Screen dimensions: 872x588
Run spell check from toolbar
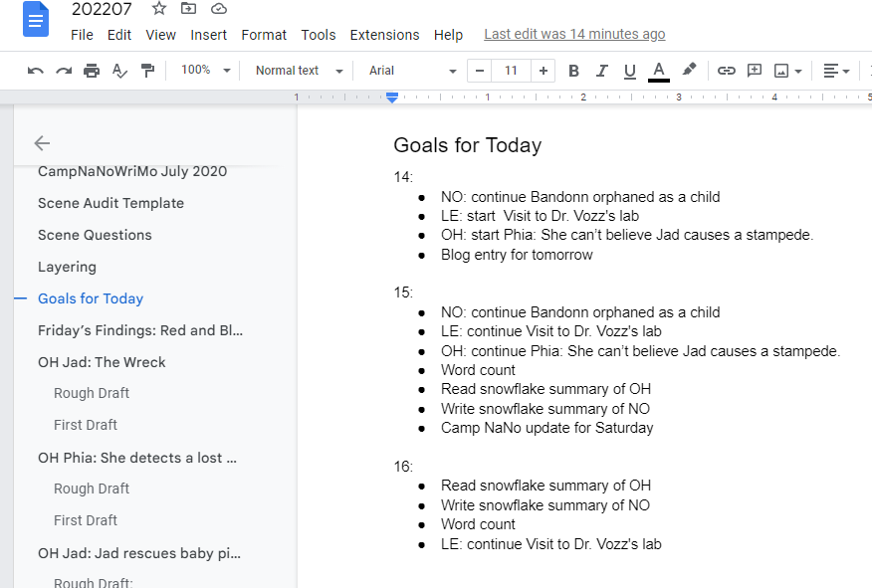coord(119,71)
